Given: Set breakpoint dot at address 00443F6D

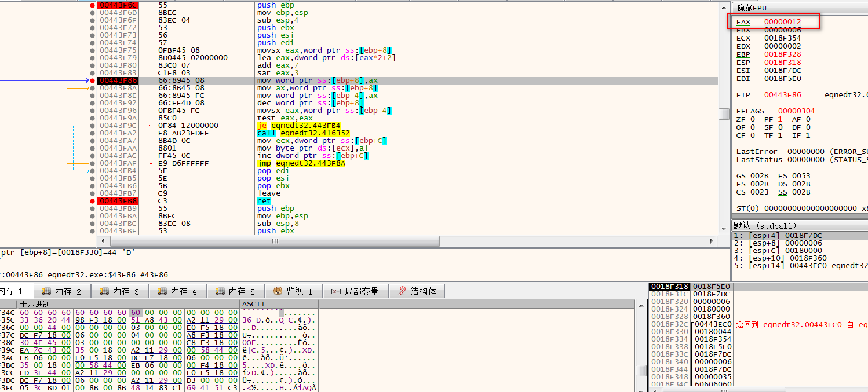Looking at the screenshot, I should (93, 13).
